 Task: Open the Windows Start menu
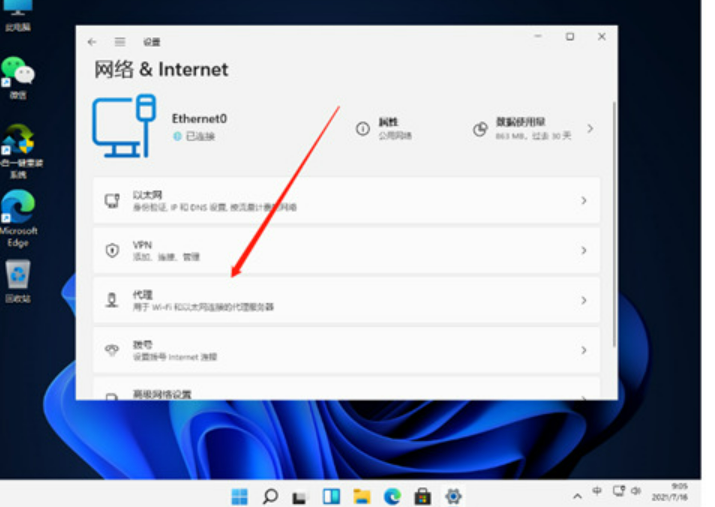[239, 496]
